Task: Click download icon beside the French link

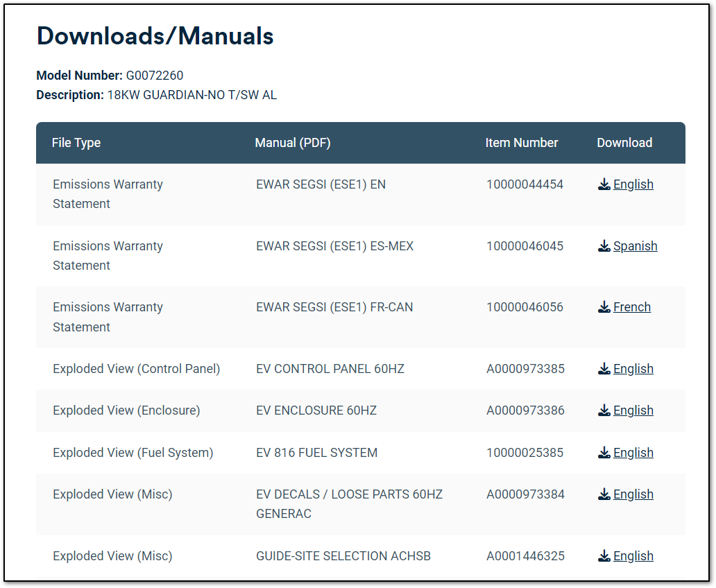Action: pyautogui.click(x=604, y=307)
